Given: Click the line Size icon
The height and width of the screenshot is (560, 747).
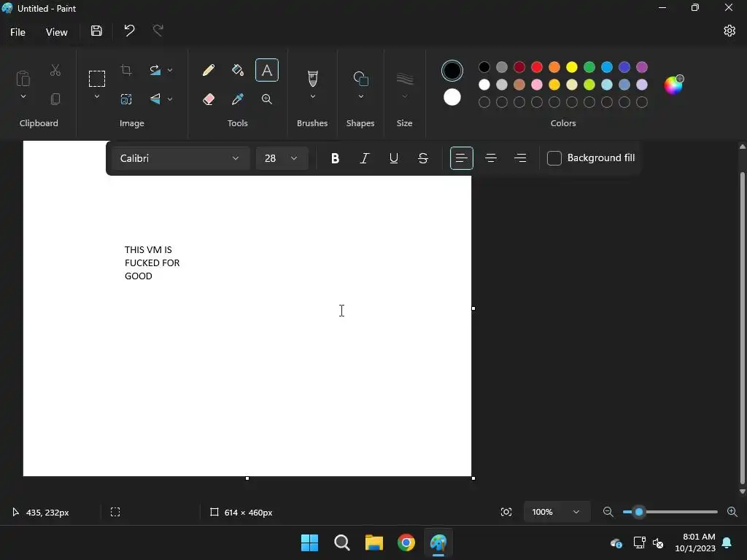Looking at the screenshot, I should coord(404,79).
